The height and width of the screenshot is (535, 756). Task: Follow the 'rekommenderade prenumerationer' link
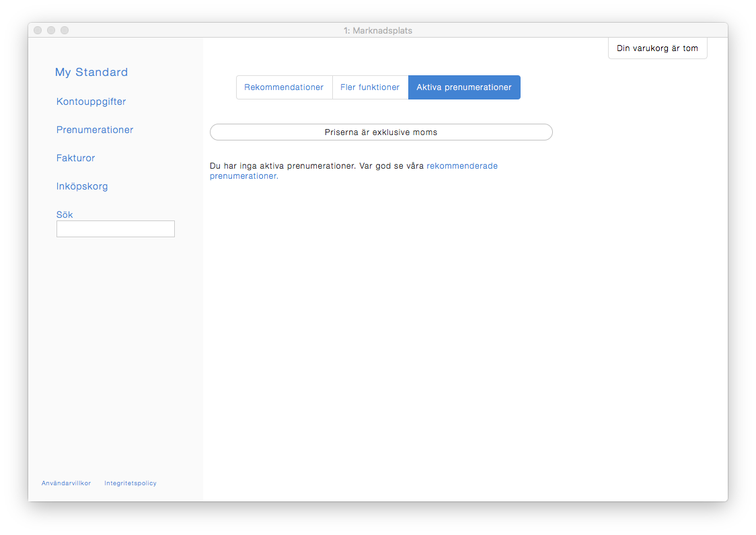coord(353,171)
